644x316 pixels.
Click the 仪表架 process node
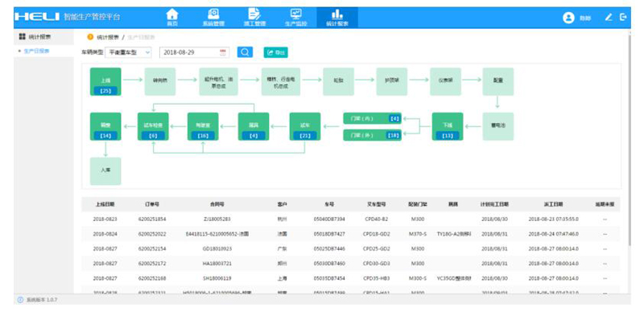[x=446, y=82]
